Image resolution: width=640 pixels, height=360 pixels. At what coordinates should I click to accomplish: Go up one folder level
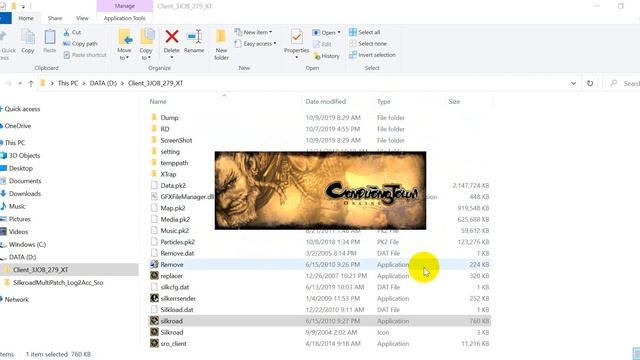point(31,83)
